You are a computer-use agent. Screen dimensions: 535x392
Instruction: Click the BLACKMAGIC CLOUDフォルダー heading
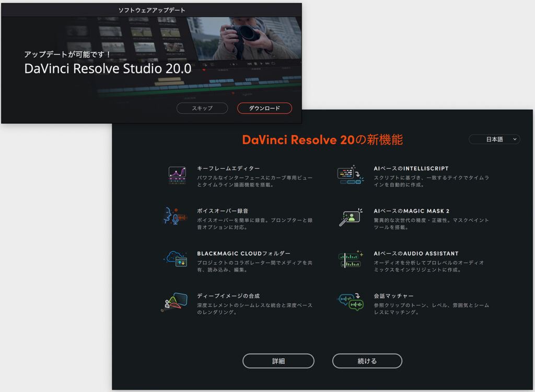tap(243, 254)
